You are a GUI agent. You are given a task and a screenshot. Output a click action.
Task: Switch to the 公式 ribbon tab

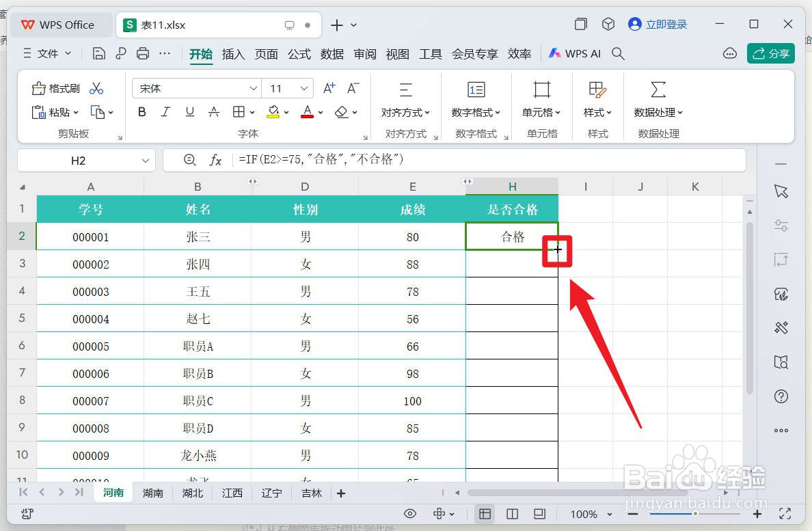click(299, 53)
